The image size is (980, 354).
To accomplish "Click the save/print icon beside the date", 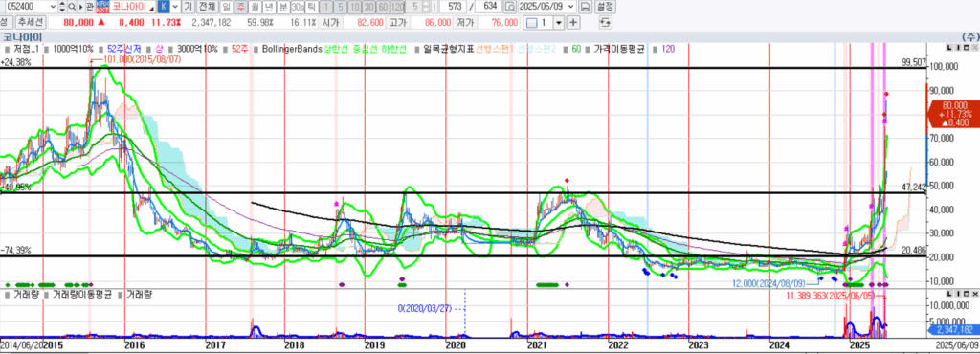I will tap(585, 7).
